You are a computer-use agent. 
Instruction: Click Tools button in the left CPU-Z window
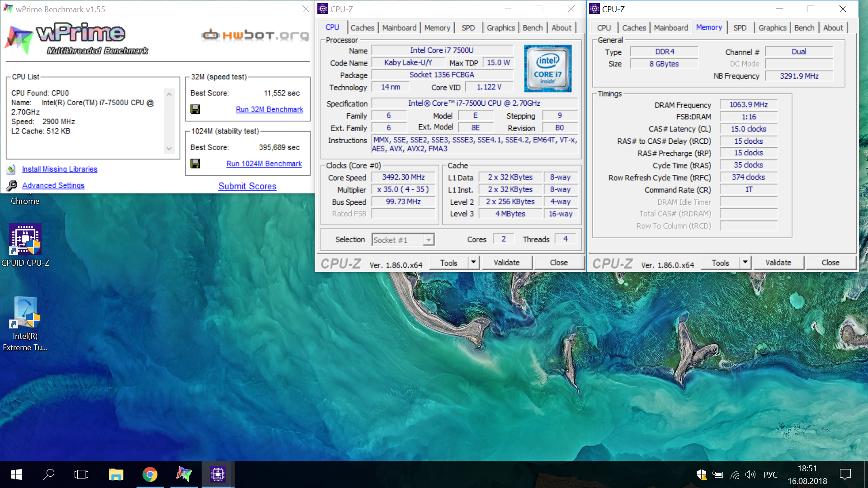(x=448, y=263)
